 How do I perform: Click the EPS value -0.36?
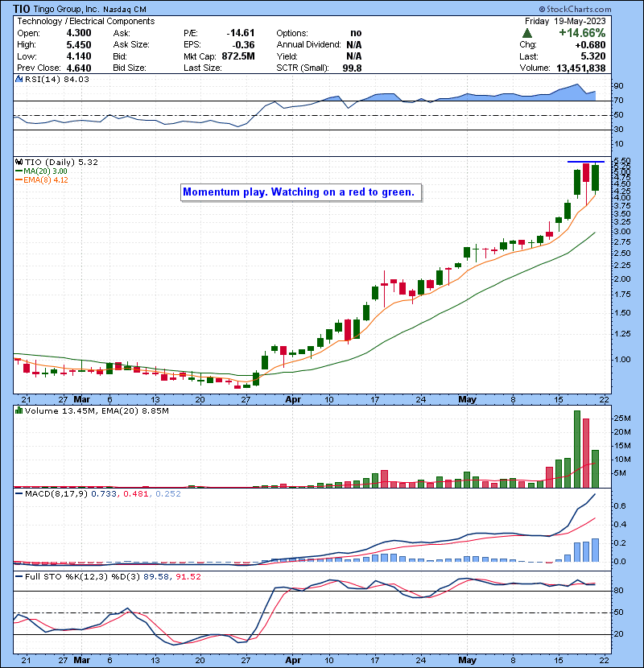243,45
